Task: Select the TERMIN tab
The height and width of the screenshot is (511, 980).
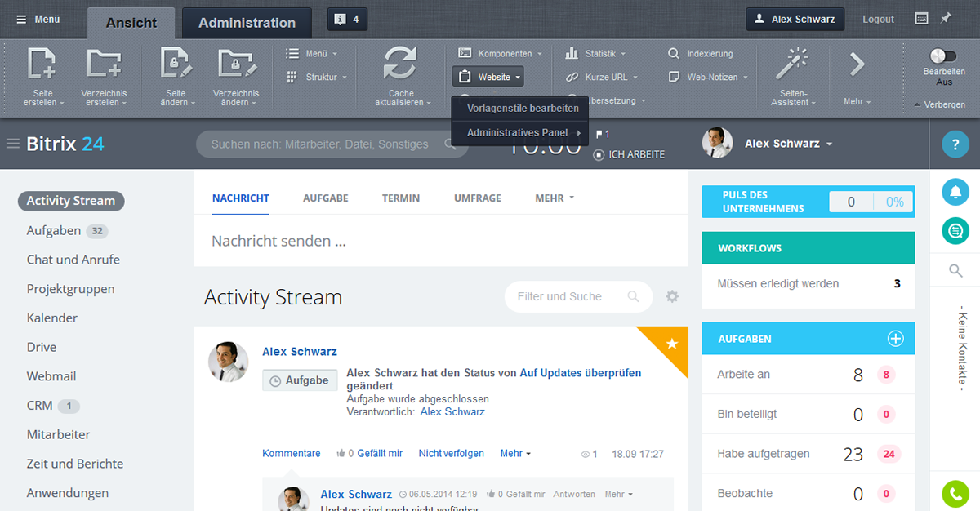Action: (x=401, y=198)
